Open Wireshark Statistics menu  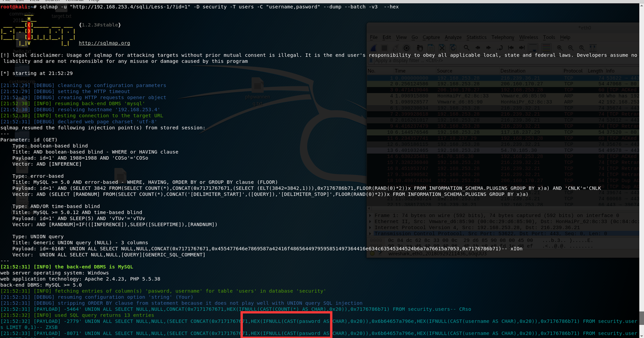[477, 38]
